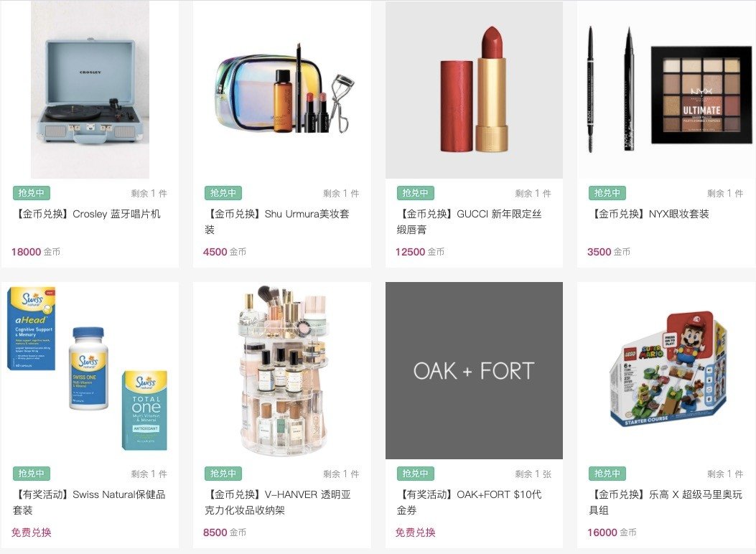Click the Shu Urmura美妆套装 title link

pos(277,222)
